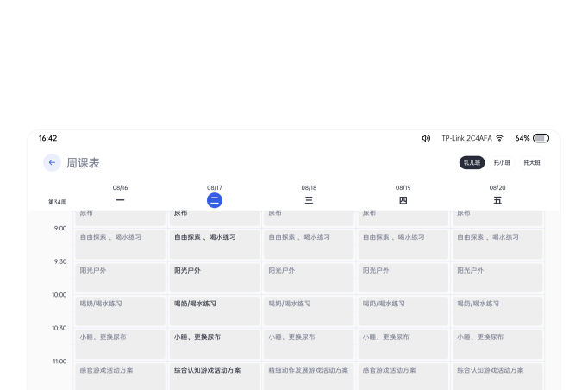Viewport: 588px width, 390px height.
Task: Select Wednesday 08/18 column header
Action: pos(309,195)
